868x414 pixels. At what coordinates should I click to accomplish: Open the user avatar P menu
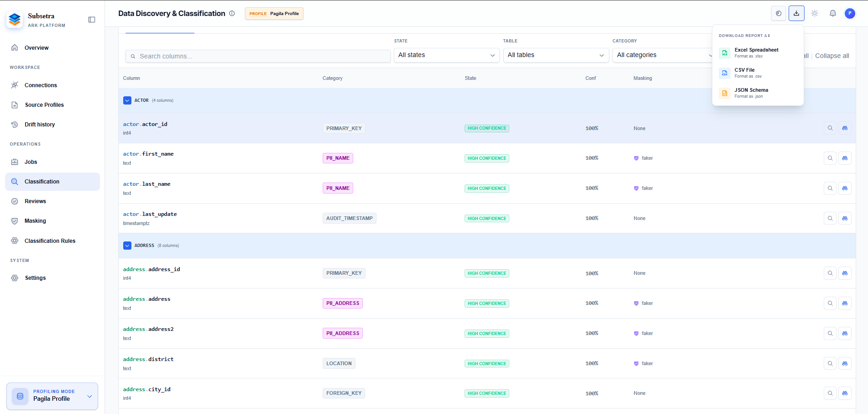850,13
